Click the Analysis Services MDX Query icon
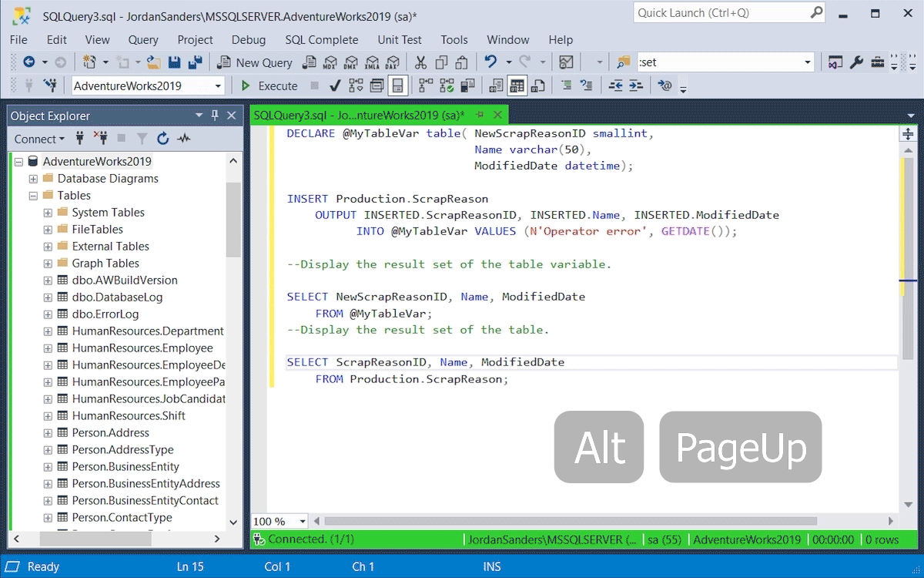Image resolution: width=924 pixels, height=578 pixels. pos(330,62)
